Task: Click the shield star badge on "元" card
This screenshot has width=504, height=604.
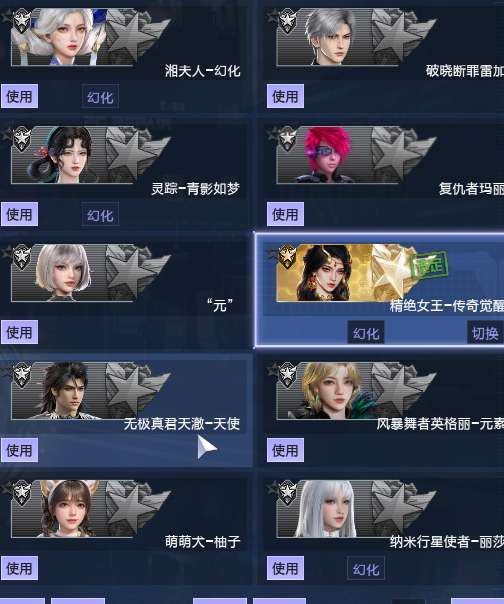Action: coord(22,256)
